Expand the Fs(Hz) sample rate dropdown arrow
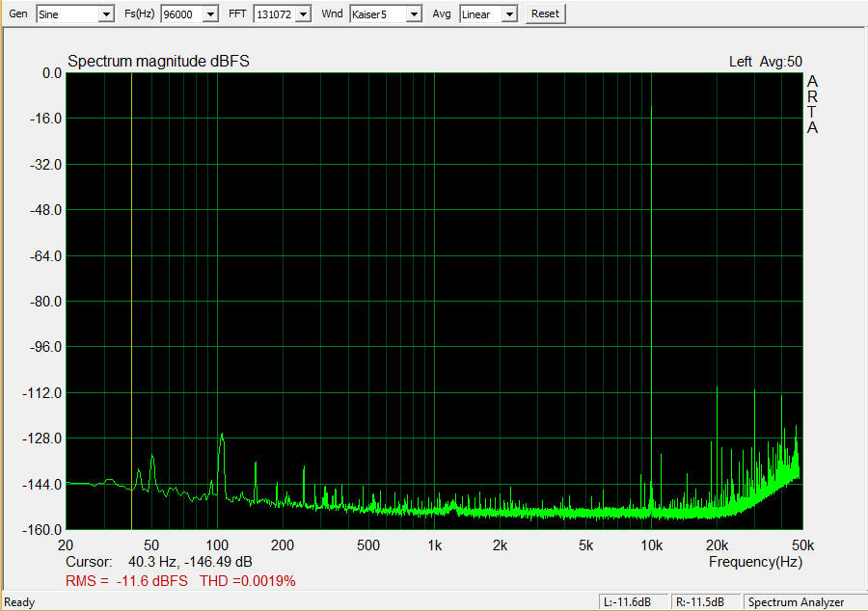The width and height of the screenshot is (868, 611). (x=210, y=14)
